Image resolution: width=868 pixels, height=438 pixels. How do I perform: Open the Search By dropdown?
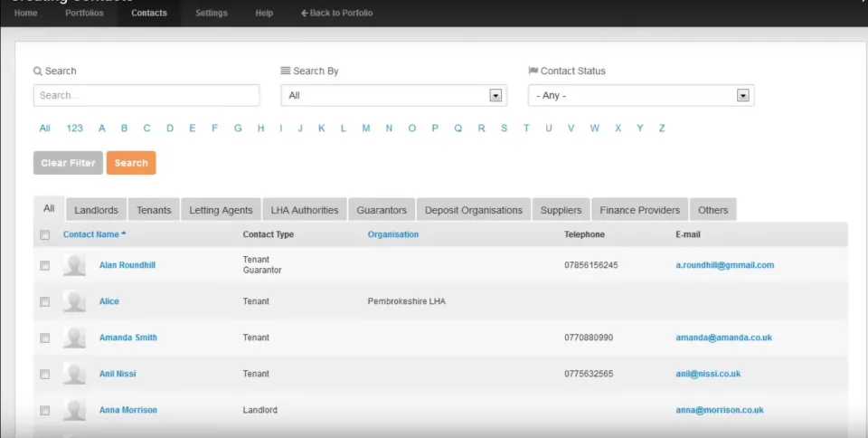pos(393,95)
